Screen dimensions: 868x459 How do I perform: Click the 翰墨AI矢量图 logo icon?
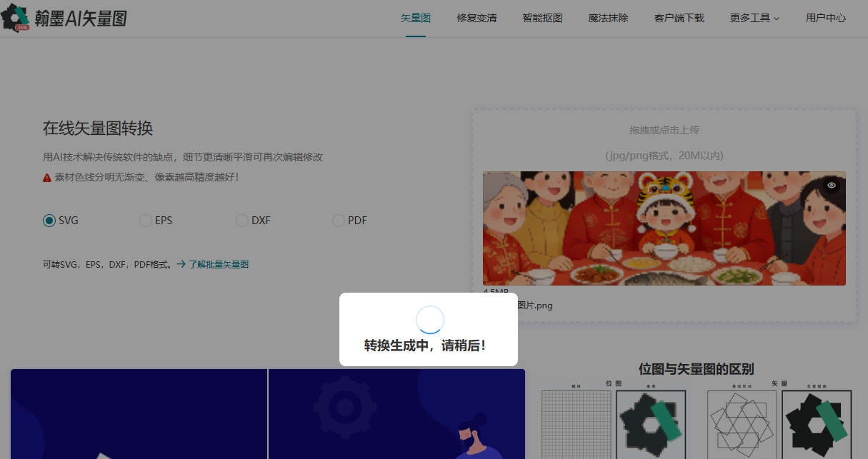[x=16, y=17]
